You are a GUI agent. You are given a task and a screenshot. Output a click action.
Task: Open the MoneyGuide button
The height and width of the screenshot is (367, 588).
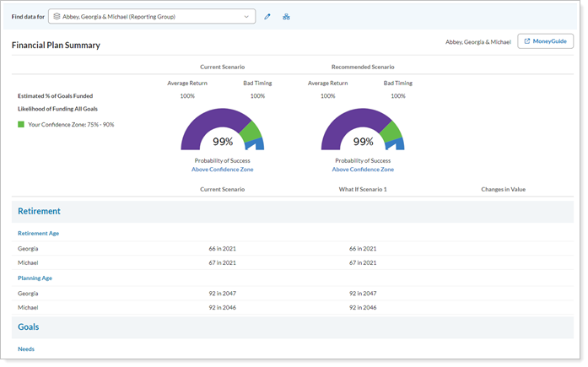pyautogui.click(x=545, y=41)
